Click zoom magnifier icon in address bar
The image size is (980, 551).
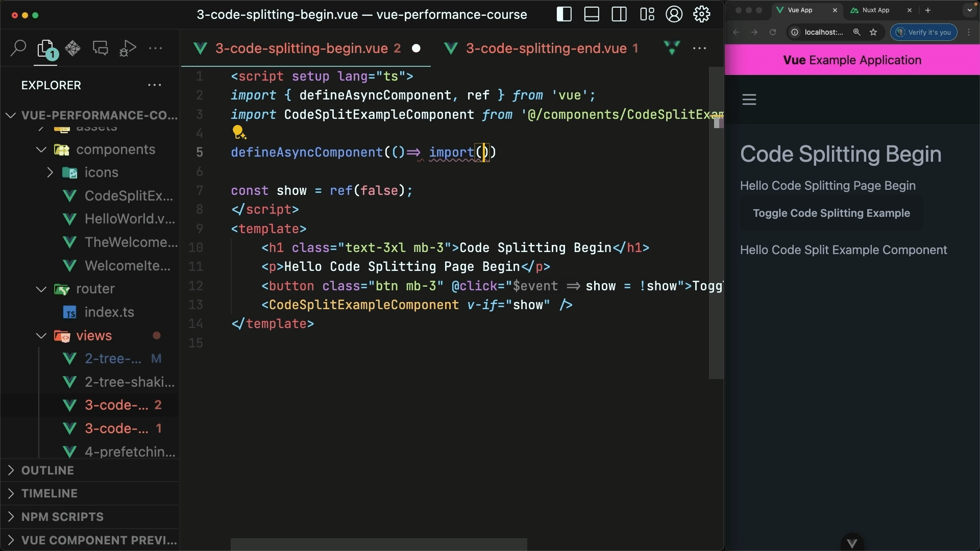pos(857,32)
